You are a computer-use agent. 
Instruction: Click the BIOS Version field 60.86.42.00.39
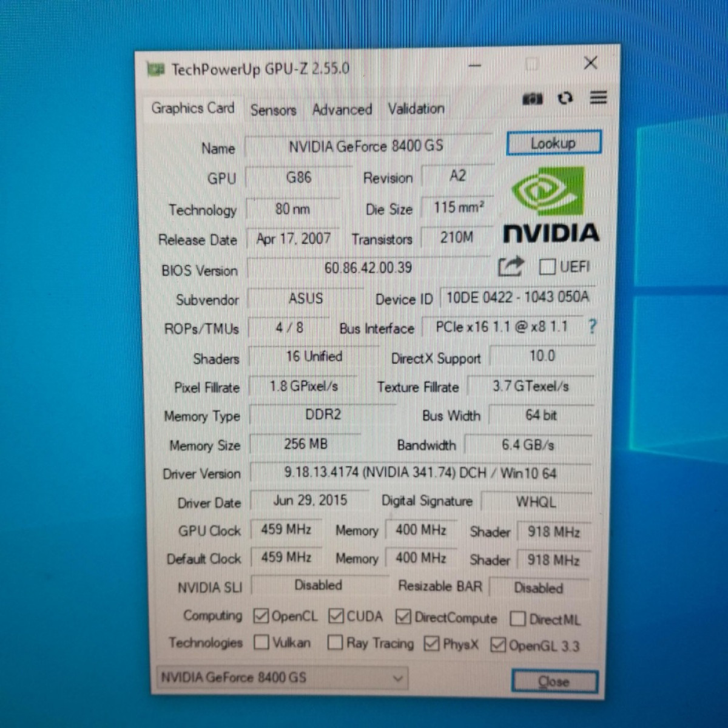369,268
